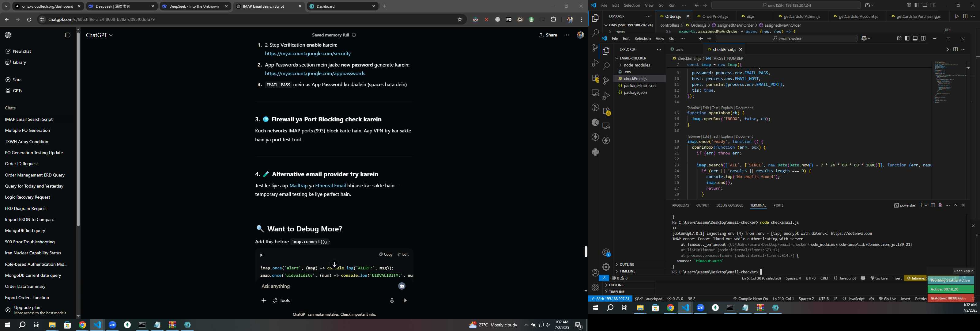Open new terminal profile dropdown arrow
980x331 pixels.
click(926, 205)
